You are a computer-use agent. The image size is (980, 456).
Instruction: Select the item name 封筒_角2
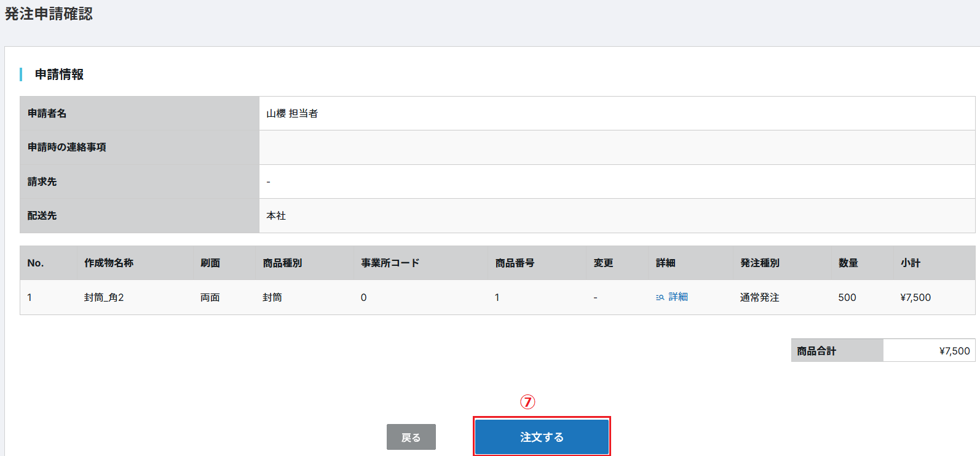pos(104,297)
